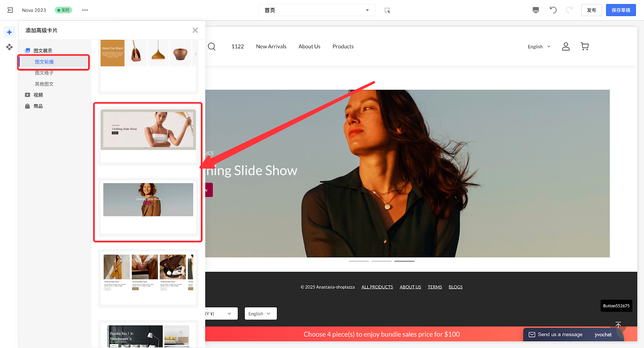Open the 视频 card category
The image size is (644, 348).
(38, 95)
